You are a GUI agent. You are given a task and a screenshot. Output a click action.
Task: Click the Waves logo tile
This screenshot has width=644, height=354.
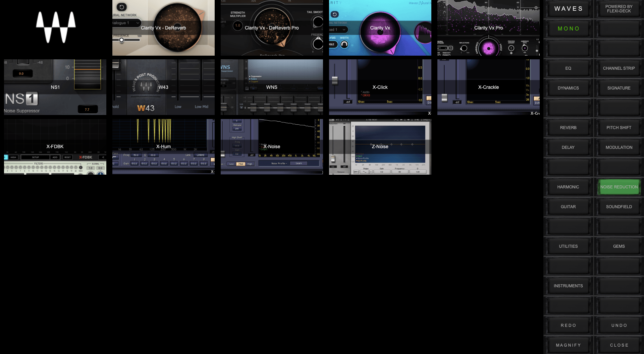(56, 28)
